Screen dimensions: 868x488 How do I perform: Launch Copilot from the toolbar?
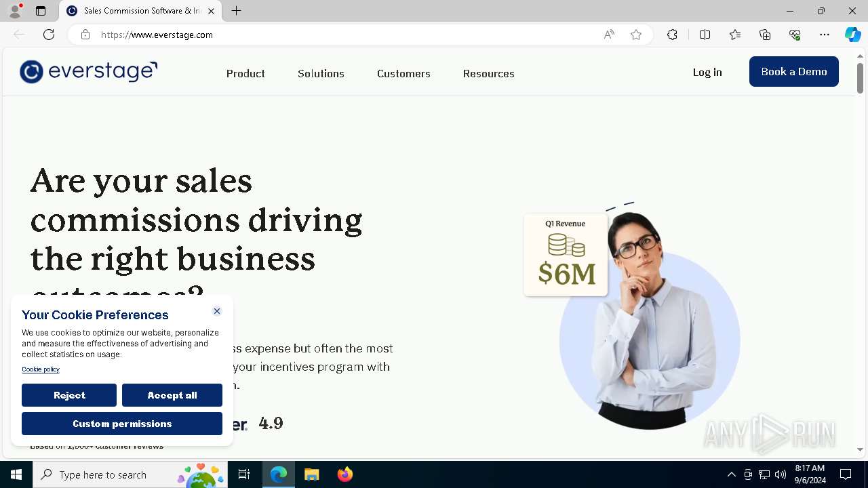point(852,35)
